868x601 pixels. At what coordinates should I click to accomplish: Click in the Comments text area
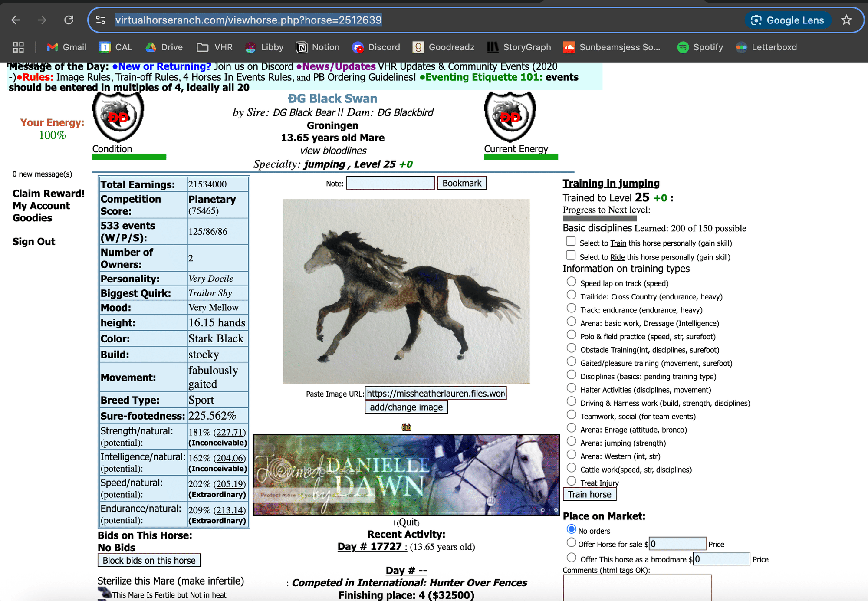pyautogui.click(x=637, y=588)
